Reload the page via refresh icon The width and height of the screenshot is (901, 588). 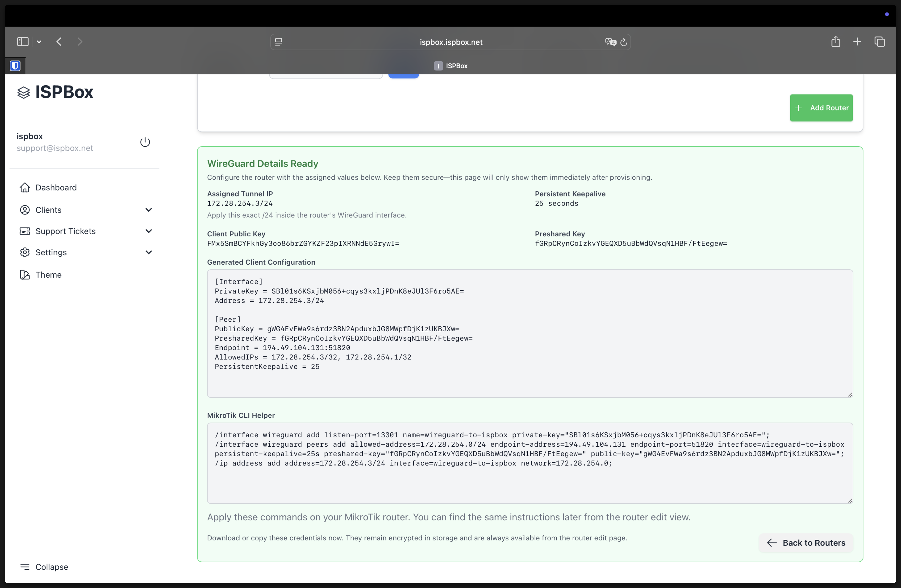point(624,42)
